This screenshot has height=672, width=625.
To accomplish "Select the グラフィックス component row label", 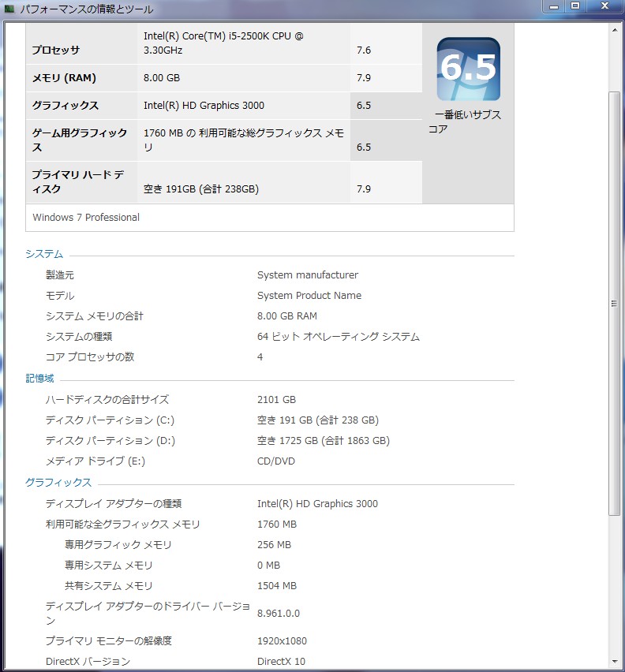I will pos(65,106).
